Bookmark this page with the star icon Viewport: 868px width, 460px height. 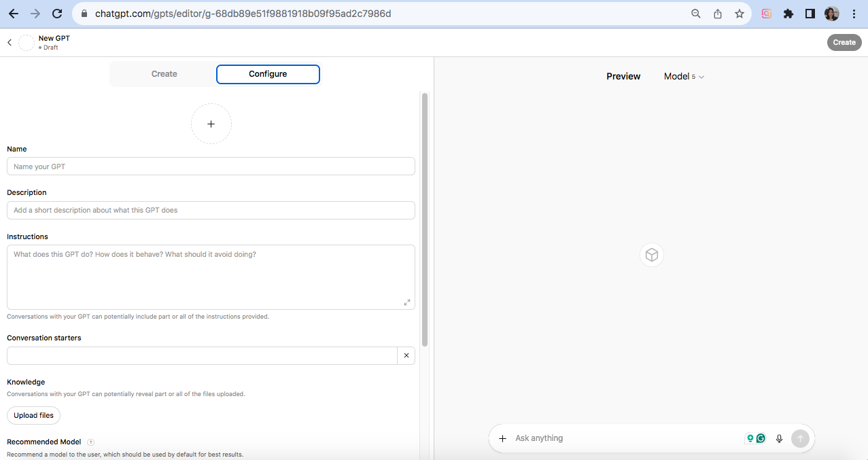tap(739, 14)
